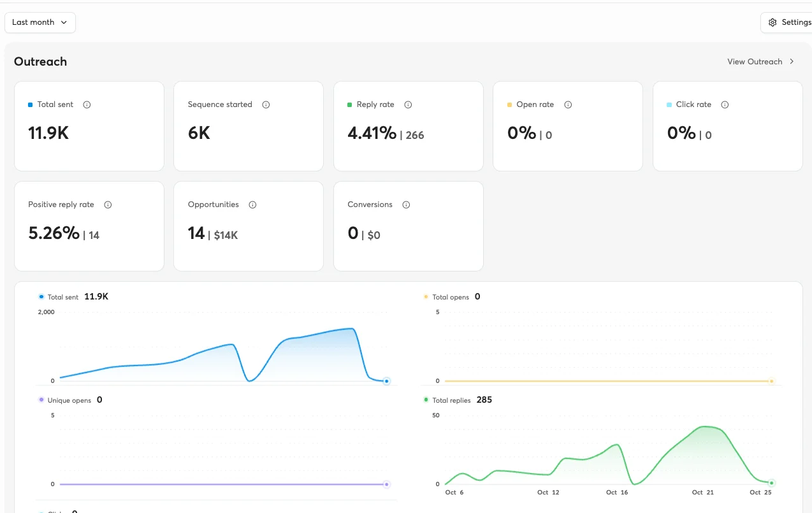Click the 2,000 y-axis label
812x513 pixels.
pos(47,312)
